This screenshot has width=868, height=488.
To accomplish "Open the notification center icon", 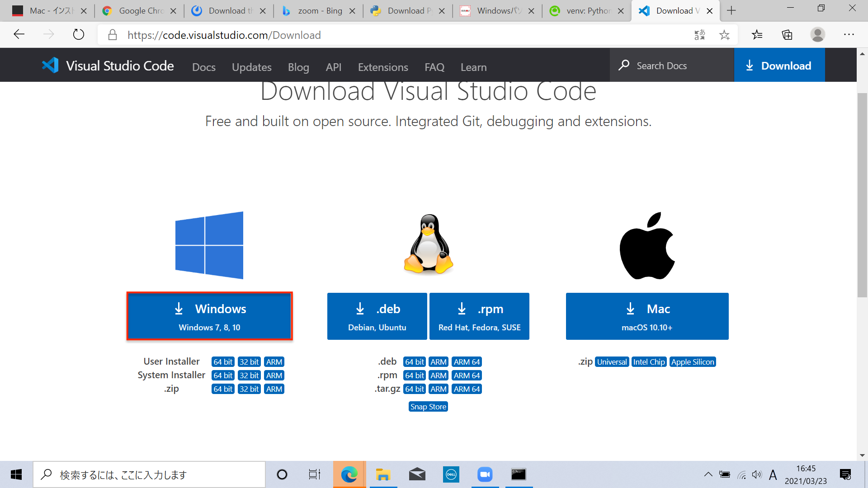I will point(845,474).
